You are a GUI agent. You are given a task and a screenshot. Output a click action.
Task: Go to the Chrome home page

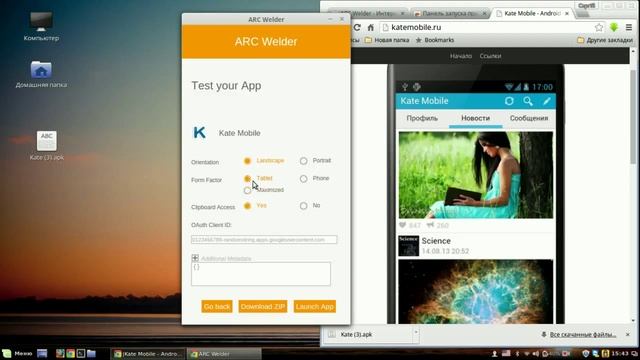pos(371,27)
